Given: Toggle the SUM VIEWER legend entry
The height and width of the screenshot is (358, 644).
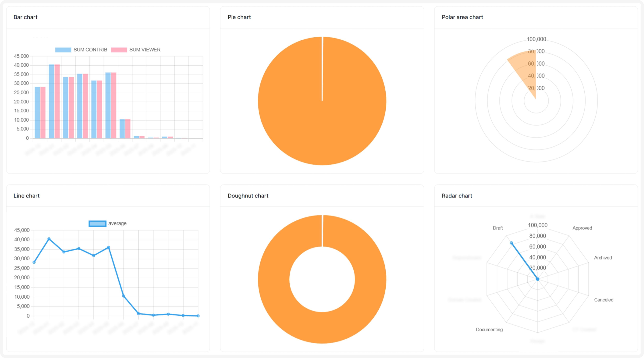Looking at the screenshot, I should [136, 49].
